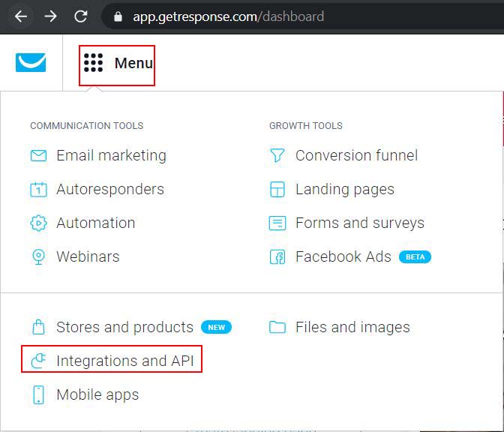Click the COMMUNICATION TOOLS heading

point(87,126)
